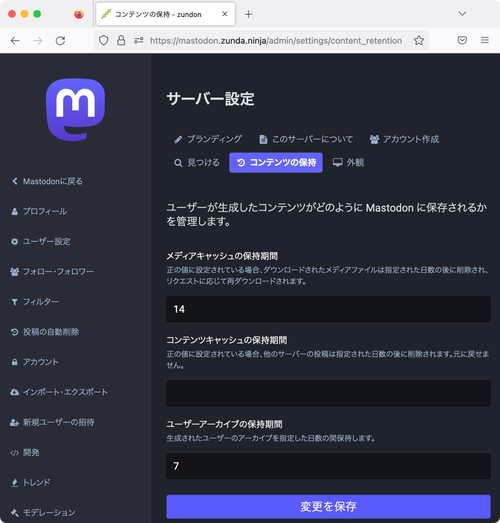The height and width of the screenshot is (523, 500).
Task: Open the Firefox hamburger application menu
Action: pos(485,40)
